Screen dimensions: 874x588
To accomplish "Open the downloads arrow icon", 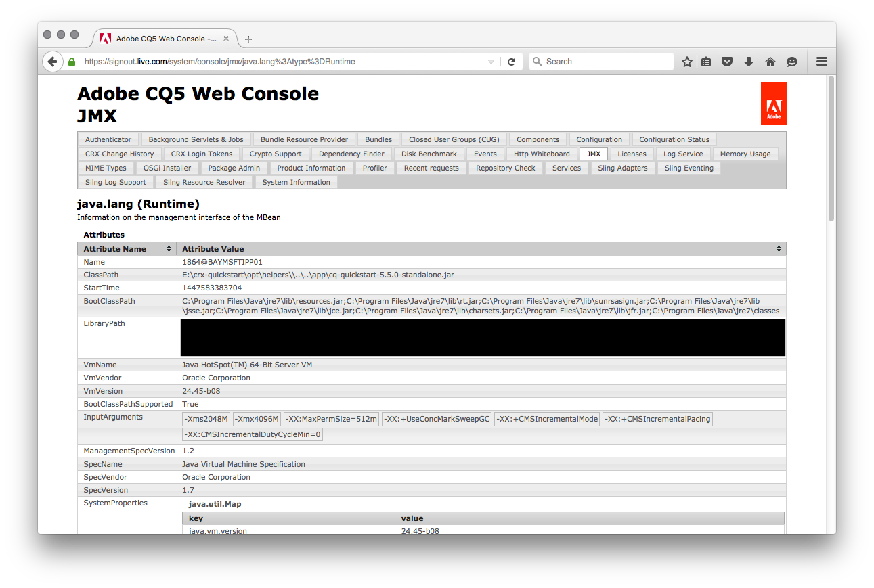I will [x=749, y=62].
